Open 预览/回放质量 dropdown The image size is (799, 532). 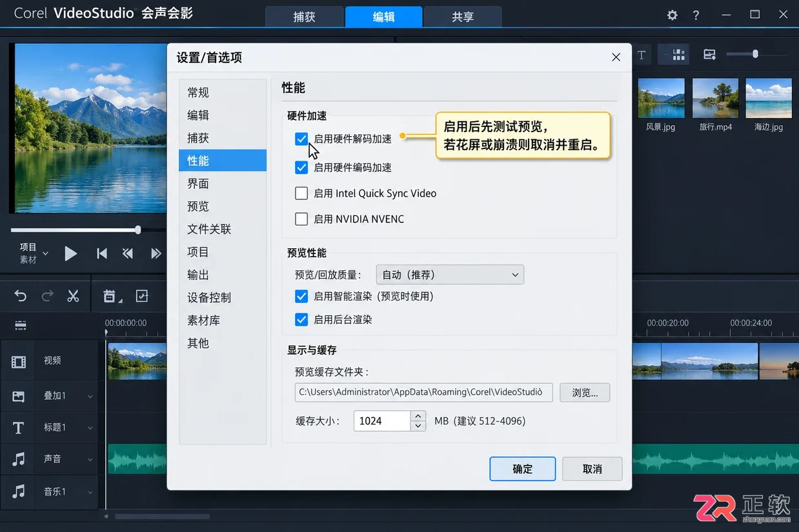point(450,275)
